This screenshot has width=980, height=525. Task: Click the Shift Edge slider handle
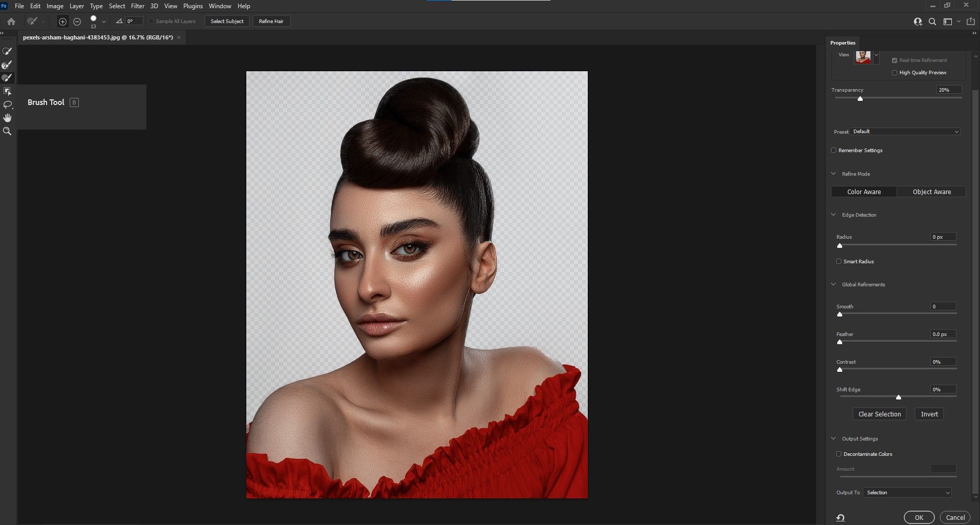pyautogui.click(x=899, y=397)
